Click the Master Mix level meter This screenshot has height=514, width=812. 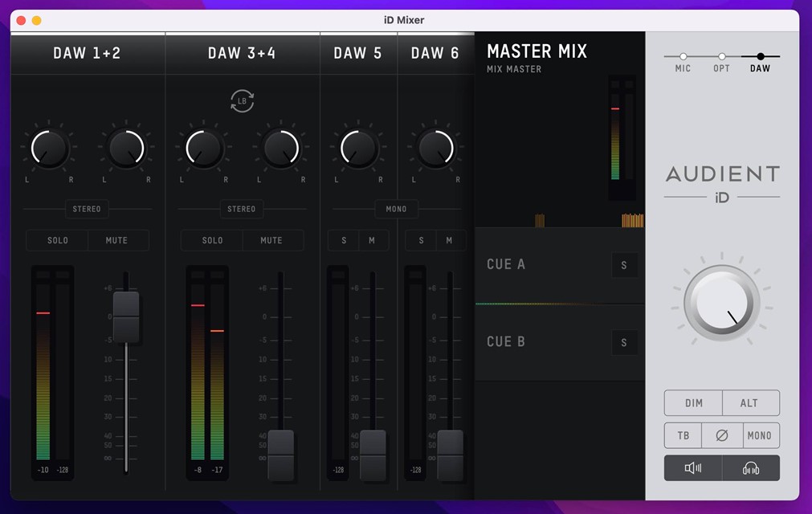point(622,137)
